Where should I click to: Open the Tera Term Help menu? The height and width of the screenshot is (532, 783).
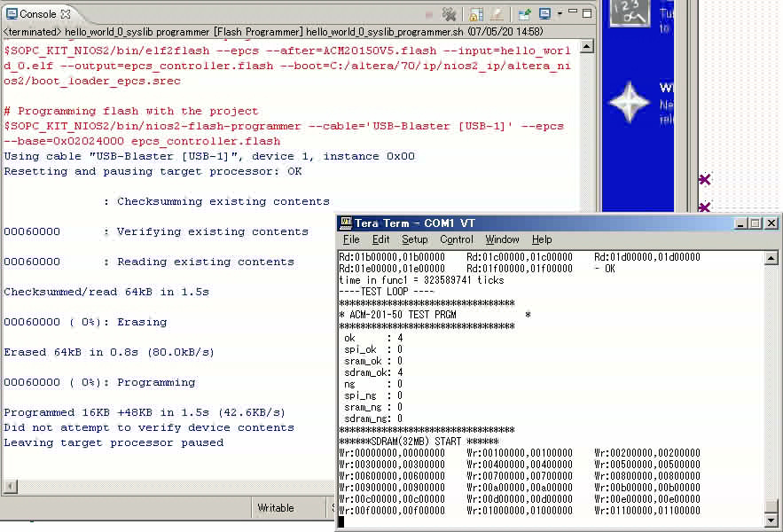[x=542, y=239]
